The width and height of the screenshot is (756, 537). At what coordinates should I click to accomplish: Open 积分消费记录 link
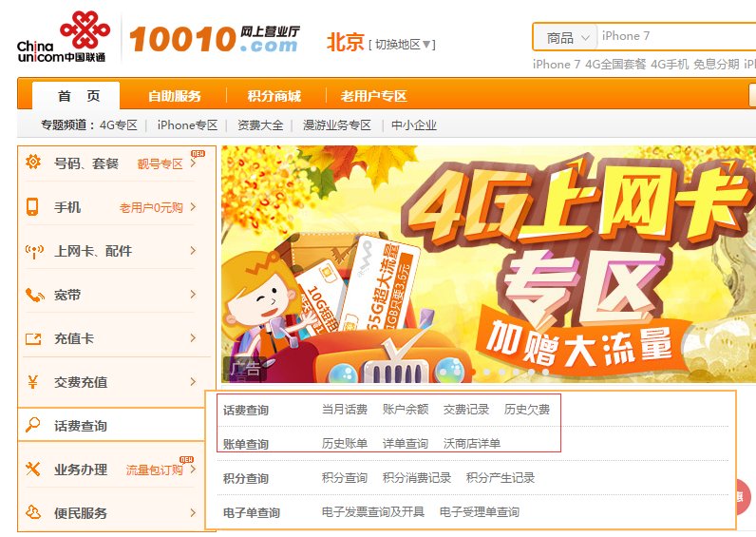pos(417,478)
